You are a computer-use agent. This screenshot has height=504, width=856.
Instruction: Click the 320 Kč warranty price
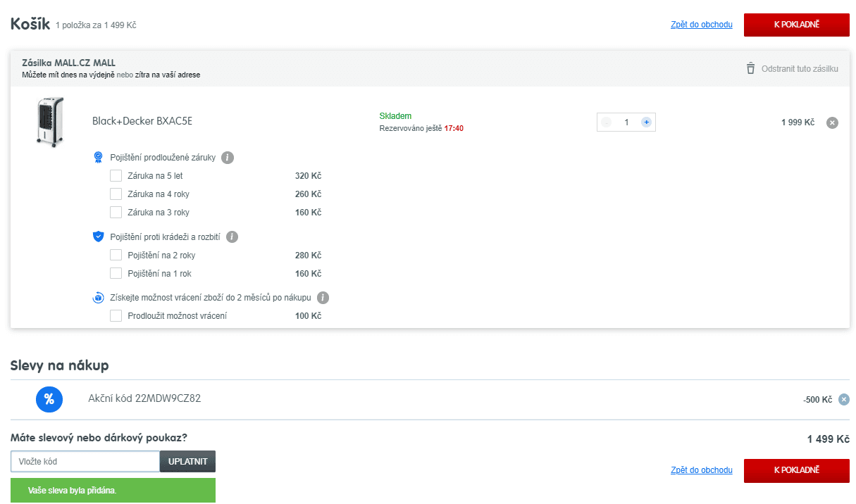tap(308, 176)
